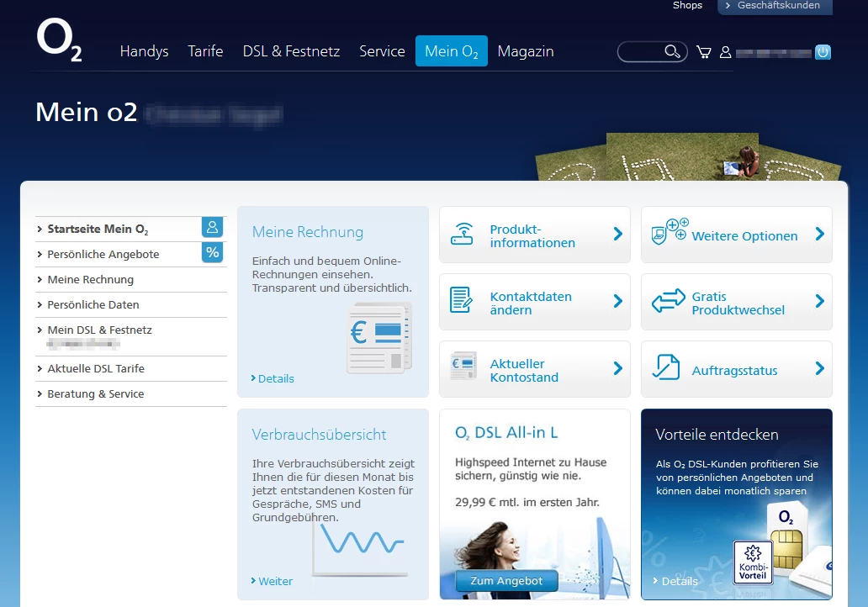
Task: Click the document edit icon for Kontaktdaten ändern
Action: tap(461, 300)
